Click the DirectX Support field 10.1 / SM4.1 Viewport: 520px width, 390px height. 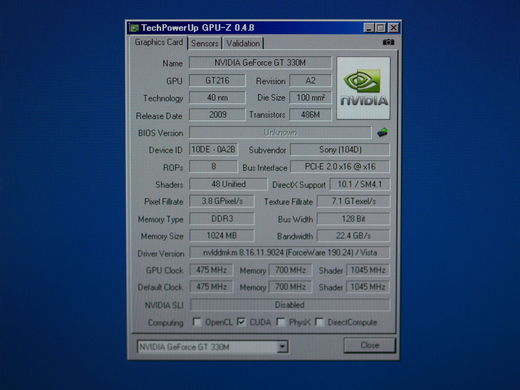coord(360,184)
